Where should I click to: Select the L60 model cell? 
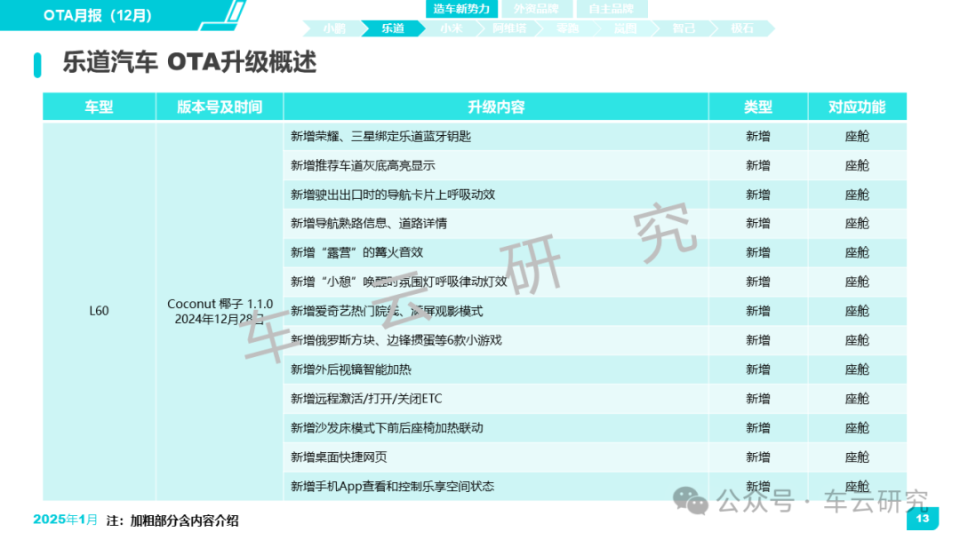[99, 311]
